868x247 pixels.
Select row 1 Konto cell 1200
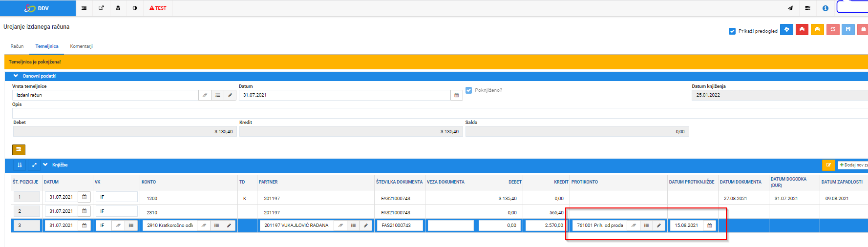click(189, 198)
